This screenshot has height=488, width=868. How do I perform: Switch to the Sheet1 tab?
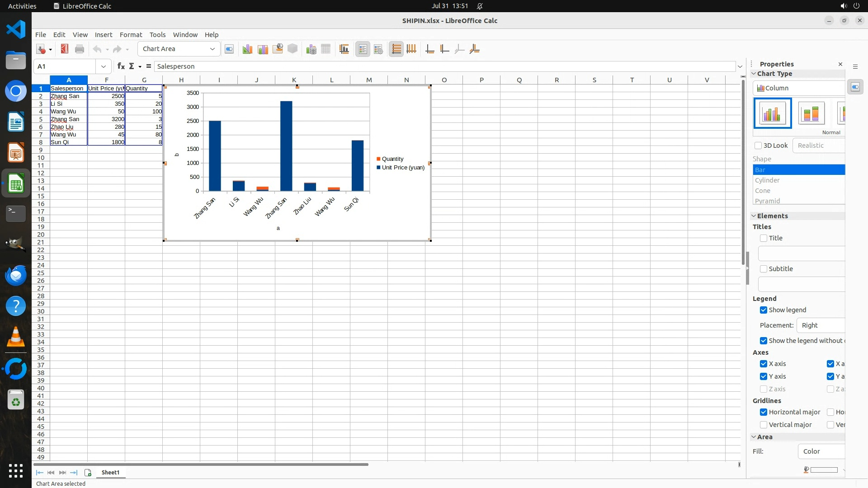[110, 473]
